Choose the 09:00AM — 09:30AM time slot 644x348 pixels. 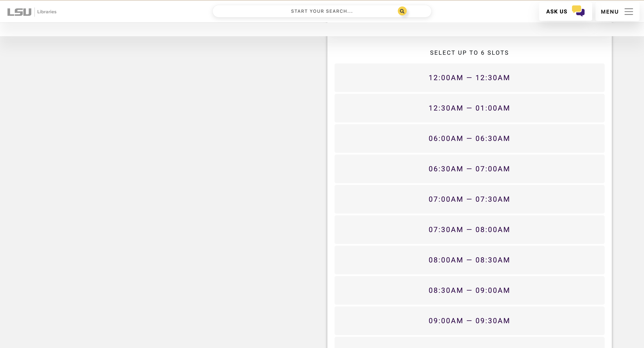point(469,321)
